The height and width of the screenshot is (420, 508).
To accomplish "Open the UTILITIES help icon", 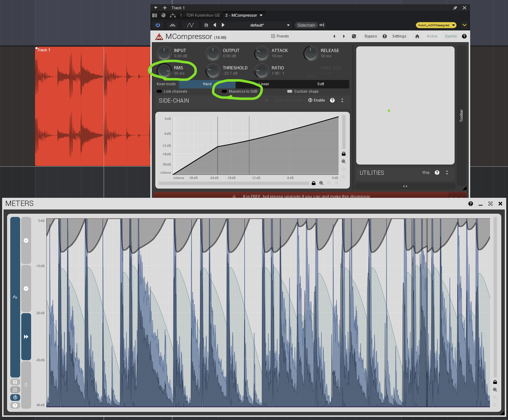I will tap(437, 172).
